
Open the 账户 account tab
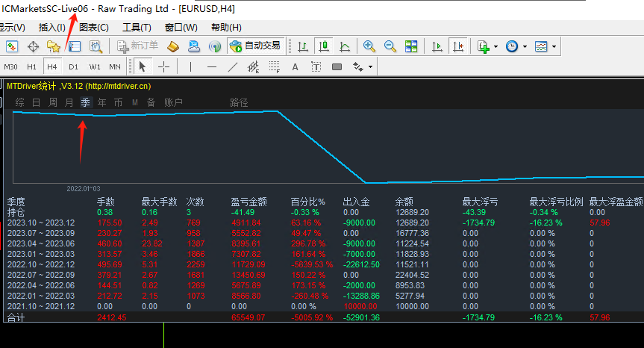pyautogui.click(x=173, y=102)
